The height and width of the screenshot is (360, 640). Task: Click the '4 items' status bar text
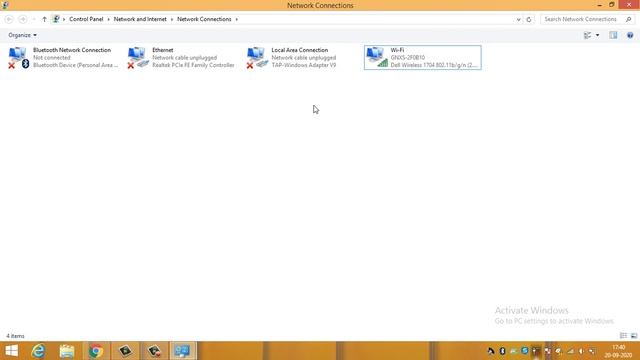coord(16,336)
